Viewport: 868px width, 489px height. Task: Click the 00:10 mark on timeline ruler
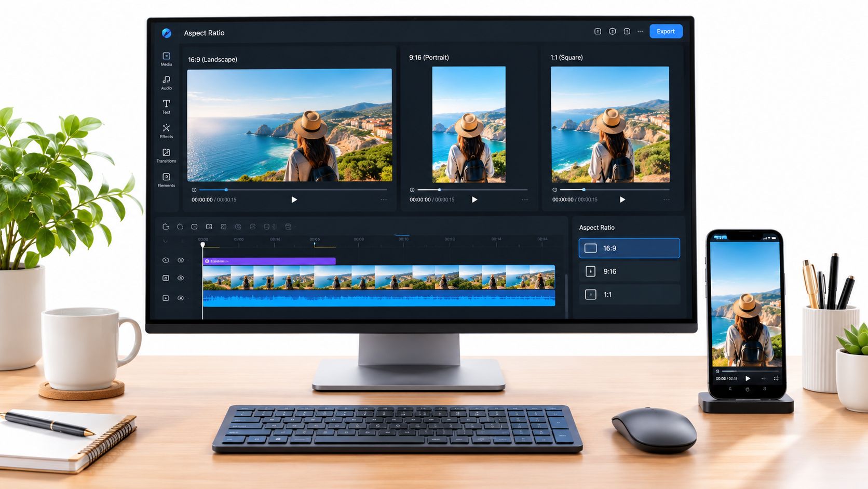[403, 239]
